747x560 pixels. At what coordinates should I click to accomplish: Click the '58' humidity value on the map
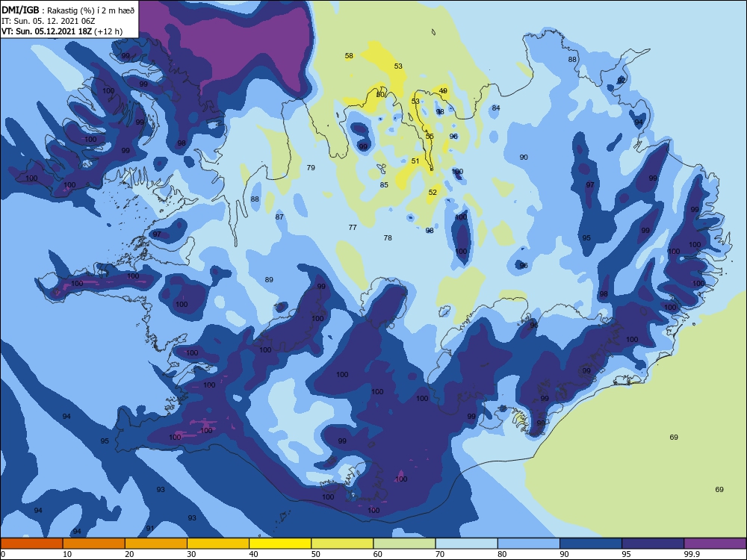point(349,56)
